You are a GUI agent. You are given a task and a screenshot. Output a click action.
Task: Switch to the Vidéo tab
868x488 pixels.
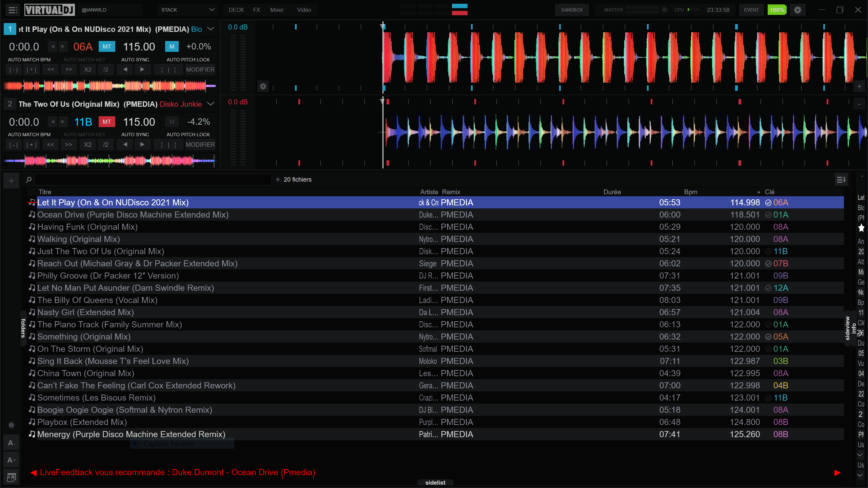304,10
